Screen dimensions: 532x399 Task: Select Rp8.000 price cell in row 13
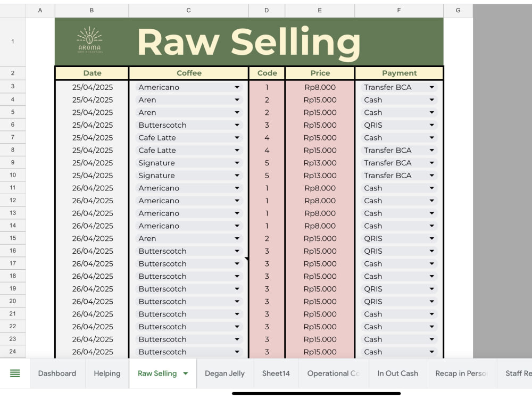point(320,213)
